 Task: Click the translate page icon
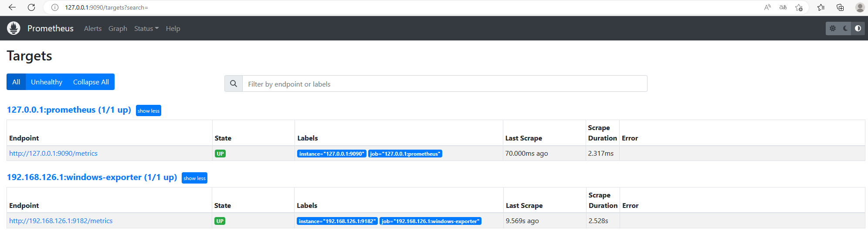(783, 7)
